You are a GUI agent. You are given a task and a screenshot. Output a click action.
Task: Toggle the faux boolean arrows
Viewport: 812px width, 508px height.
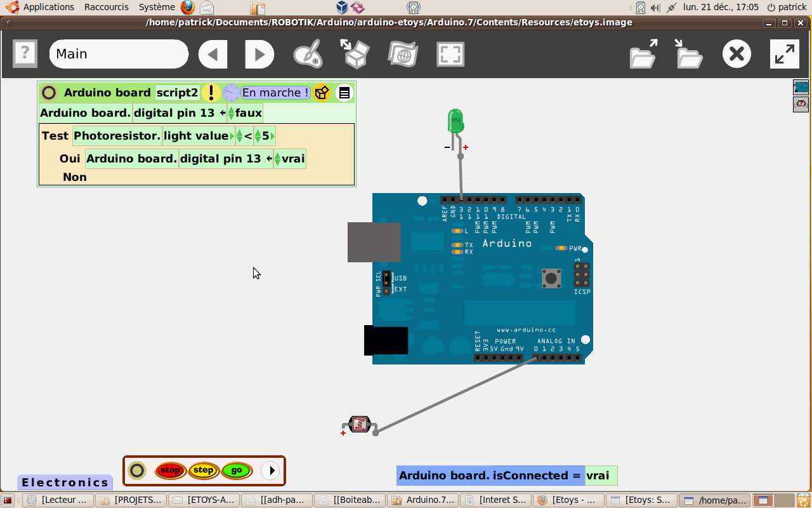coord(231,113)
